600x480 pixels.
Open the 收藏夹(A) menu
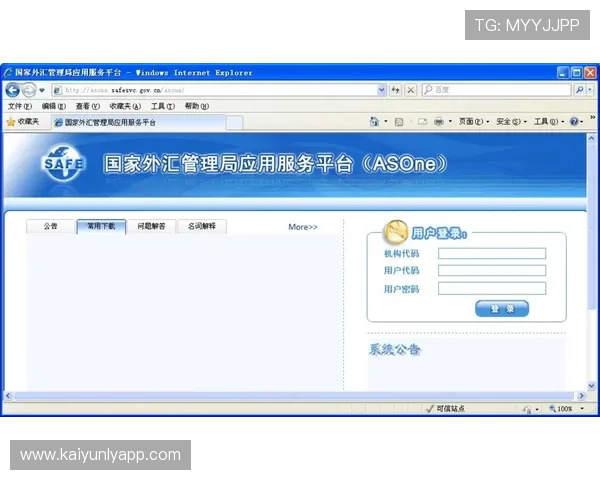(x=125, y=106)
